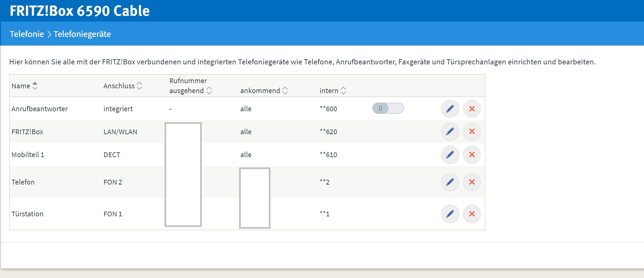Delete the Anrufbeantworter device entry
The height and width of the screenshot is (278, 644).
472,109
